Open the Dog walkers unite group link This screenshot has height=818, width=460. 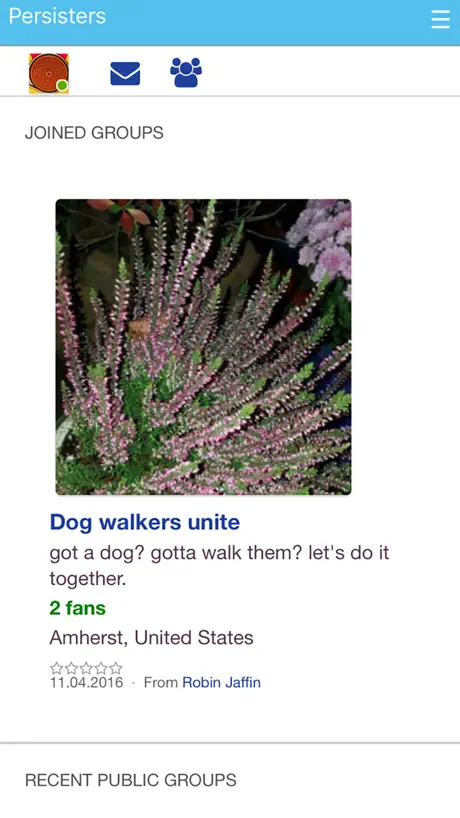click(145, 522)
